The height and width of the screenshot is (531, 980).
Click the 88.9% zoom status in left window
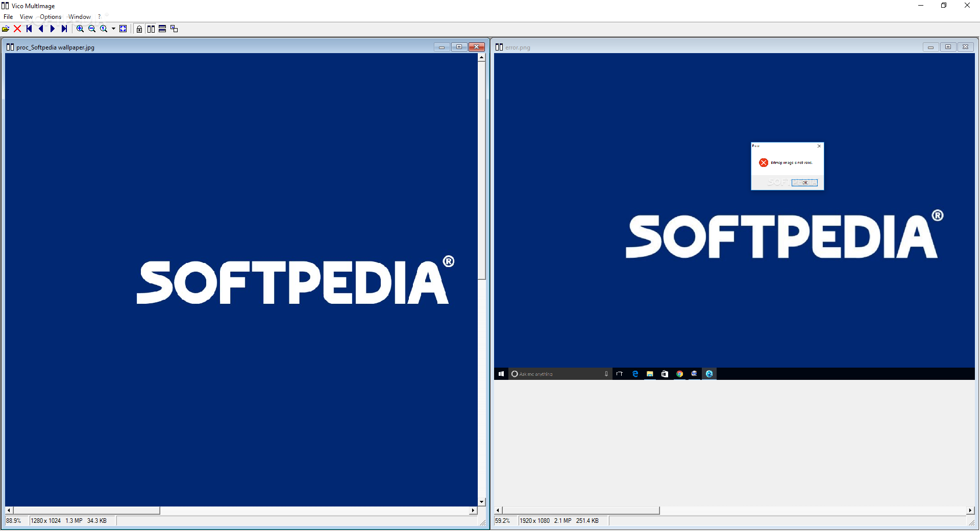[14, 521]
